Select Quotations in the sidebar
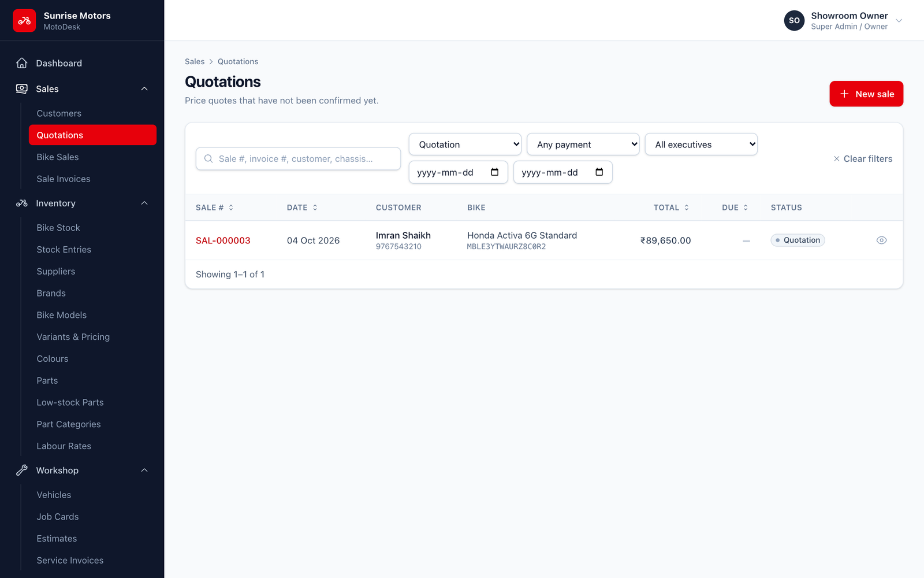 [x=92, y=135]
